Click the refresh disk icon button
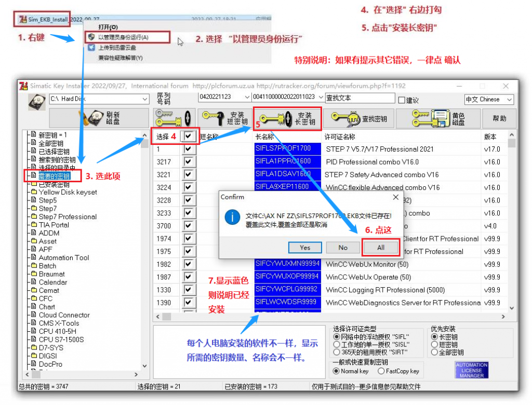 pyautogui.click(x=99, y=118)
